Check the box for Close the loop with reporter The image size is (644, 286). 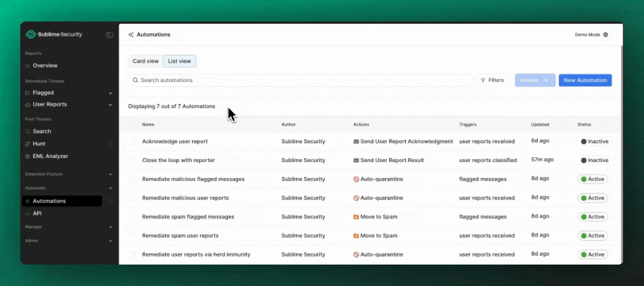[x=131, y=160]
